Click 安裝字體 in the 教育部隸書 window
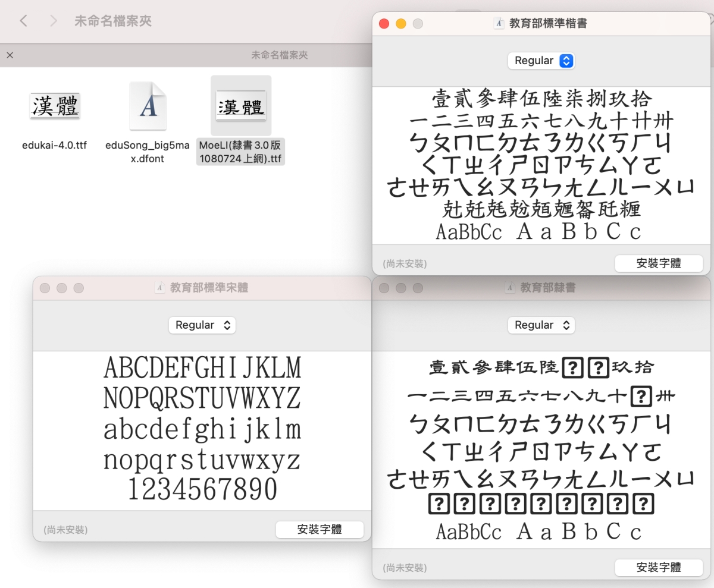Image resolution: width=714 pixels, height=588 pixels. pos(659,567)
